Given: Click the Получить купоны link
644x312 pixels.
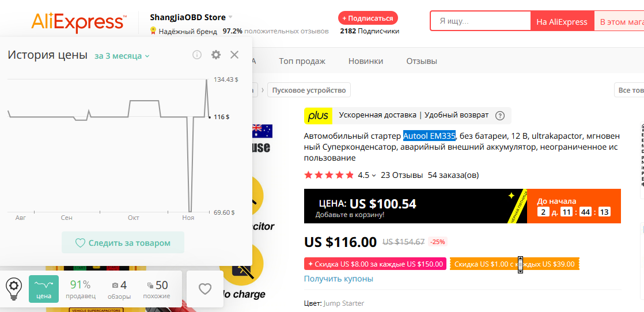Looking at the screenshot, I should pyautogui.click(x=339, y=279).
